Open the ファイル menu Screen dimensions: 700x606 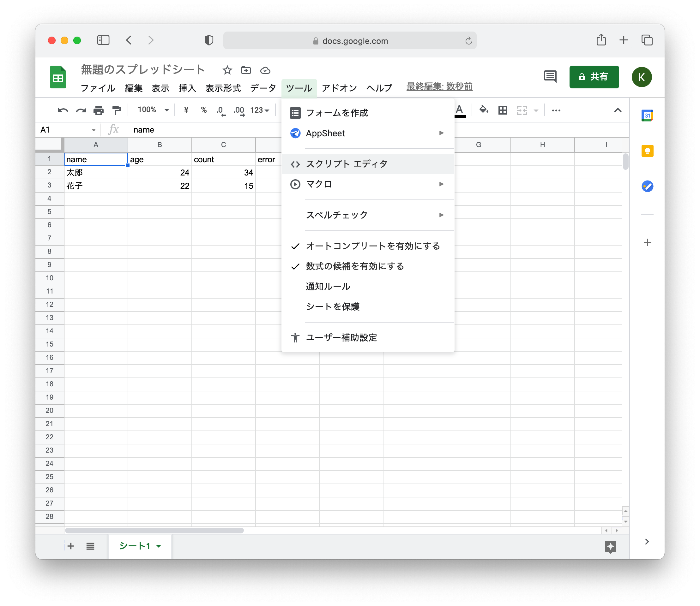tap(98, 88)
